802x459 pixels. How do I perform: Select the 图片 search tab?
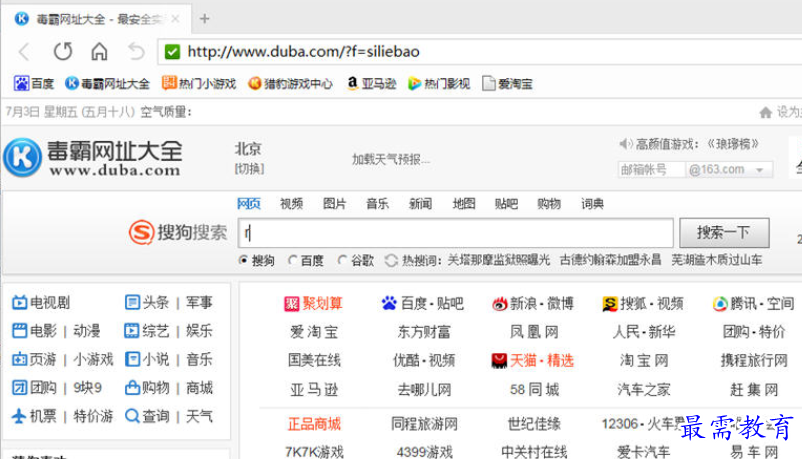click(335, 204)
